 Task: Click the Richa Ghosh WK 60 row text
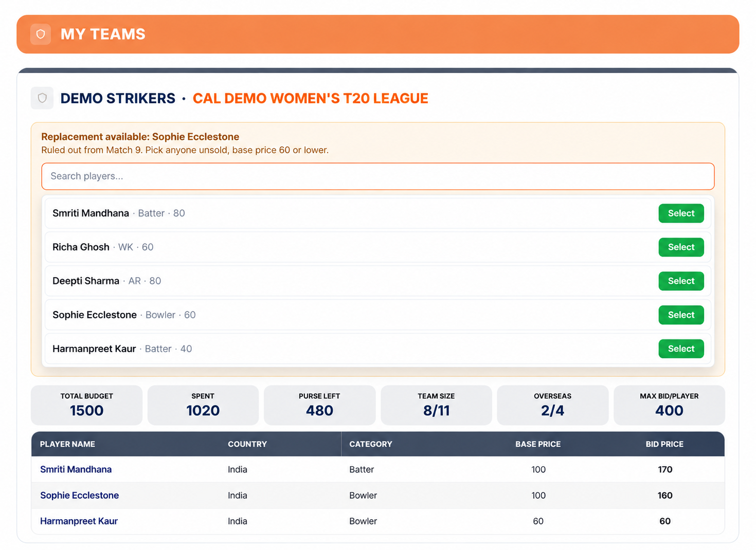point(103,247)
